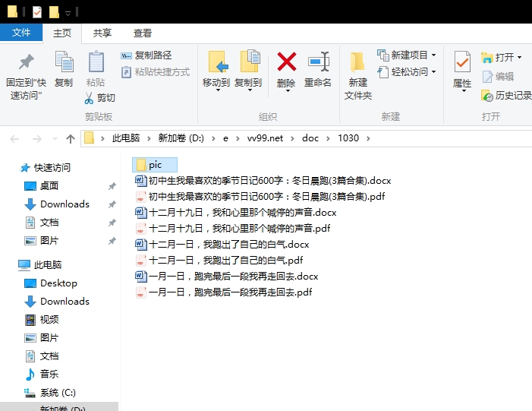The width and height of the screenshot is (532, 411).
Task: Expand chevron after 新加卷 (D:) in path
Action: pyautogui.click(x=213, y=138)
